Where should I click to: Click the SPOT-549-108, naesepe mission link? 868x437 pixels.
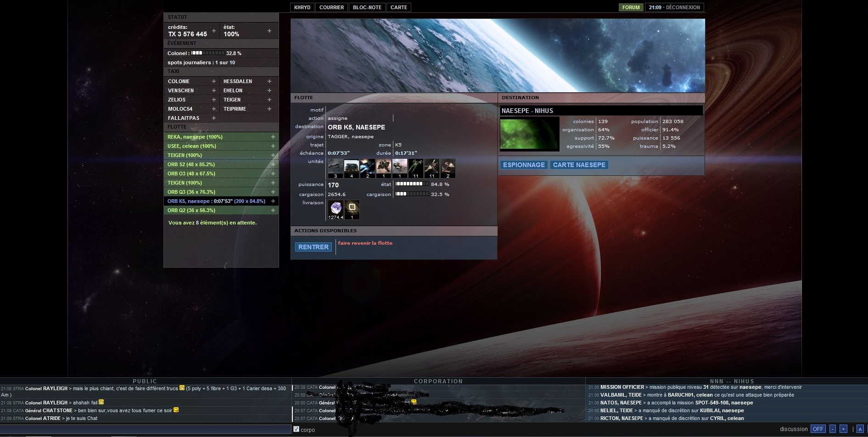pos(724,403)
